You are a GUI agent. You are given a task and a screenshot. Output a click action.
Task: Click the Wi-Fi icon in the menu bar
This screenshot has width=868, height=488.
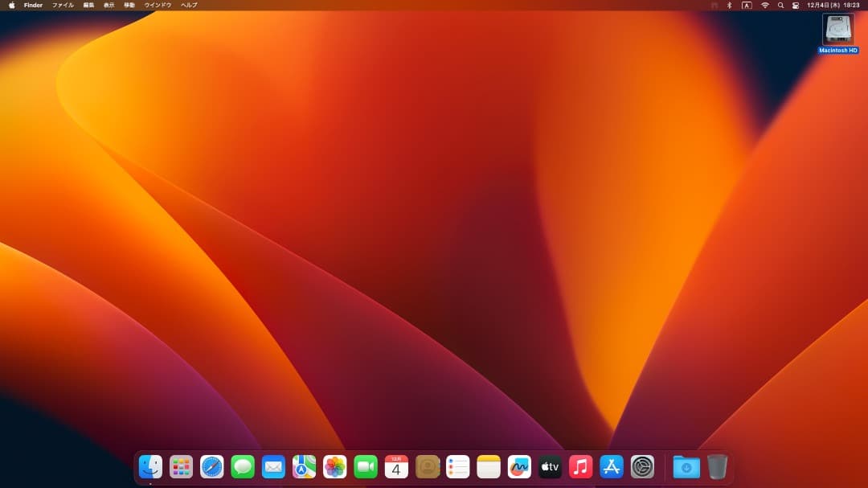click(x=764, y=5)
